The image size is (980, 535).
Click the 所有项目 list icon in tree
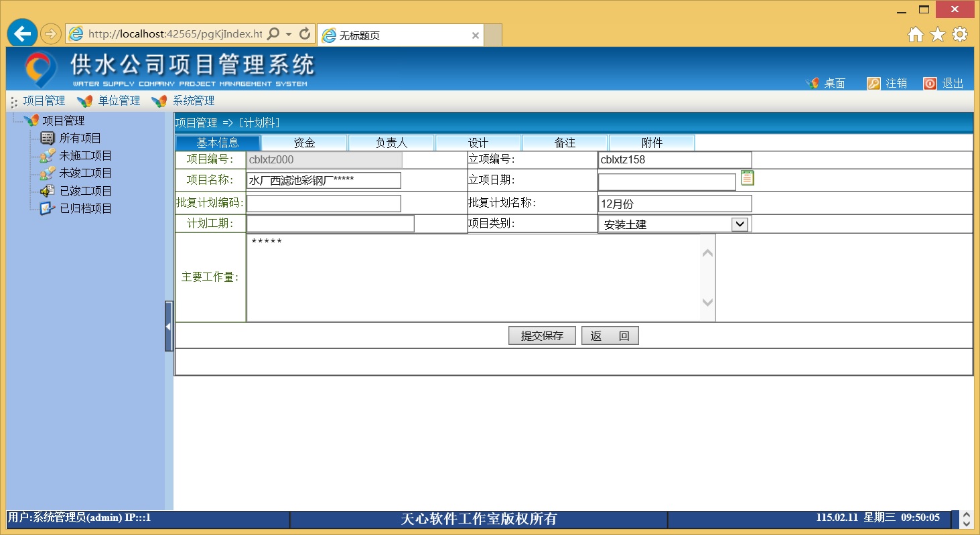pos(47,139)
